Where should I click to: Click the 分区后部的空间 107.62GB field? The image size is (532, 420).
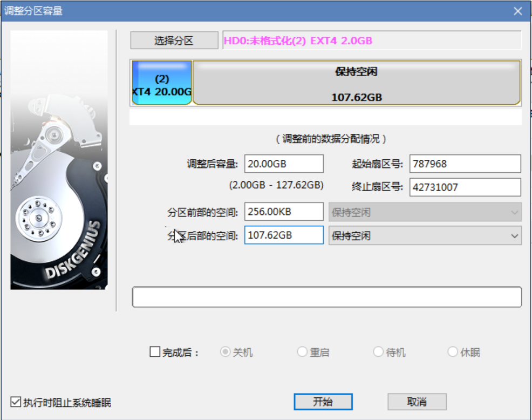pos(283,236)
